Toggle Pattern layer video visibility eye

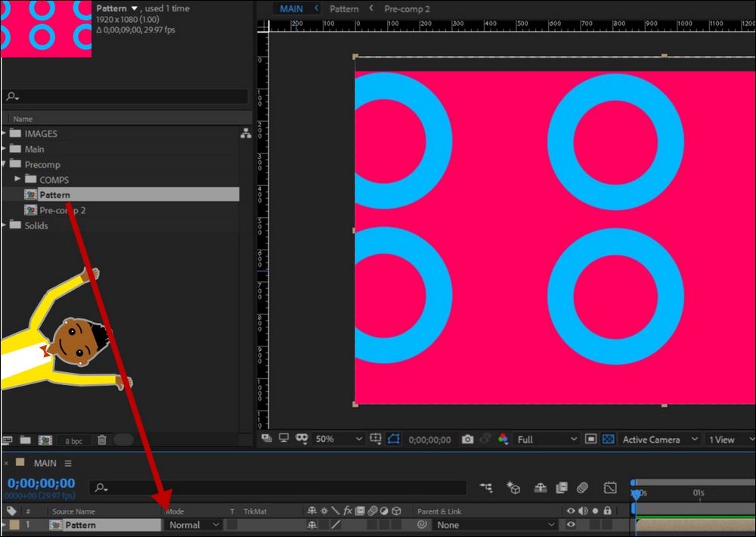571,524
